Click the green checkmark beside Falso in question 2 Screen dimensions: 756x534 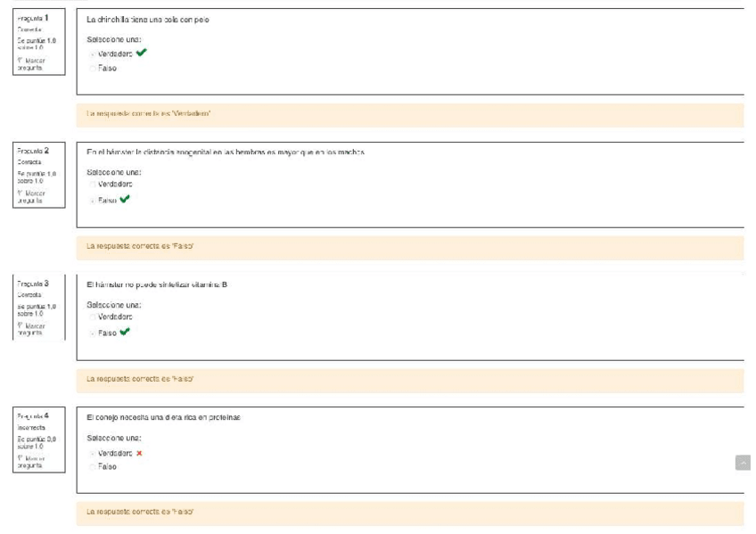pyautogui.click(x=125, y=200)
